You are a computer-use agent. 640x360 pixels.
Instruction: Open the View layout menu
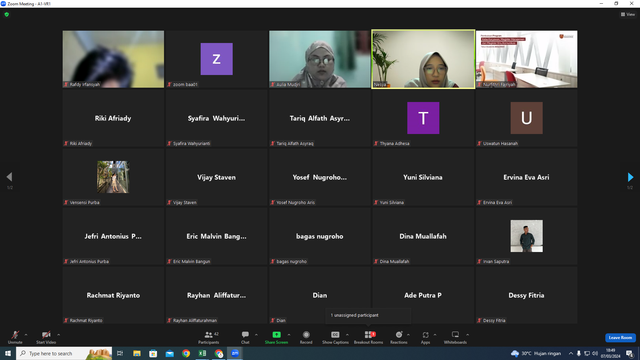(x=628, y=14)
